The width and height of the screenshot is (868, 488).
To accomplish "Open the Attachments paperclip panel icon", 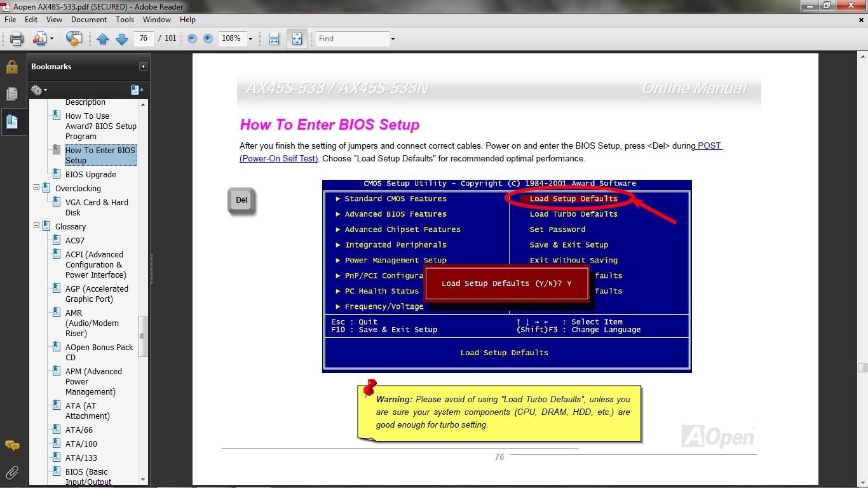I will (x=12, y=472).
